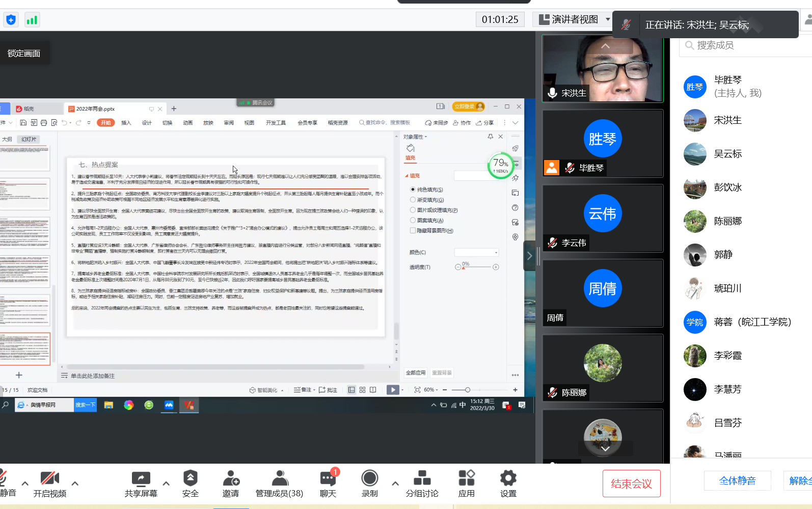Expand the 演讲者视图 view dropdown
This screenshot has width=812, height=509.
coord(608,19)
